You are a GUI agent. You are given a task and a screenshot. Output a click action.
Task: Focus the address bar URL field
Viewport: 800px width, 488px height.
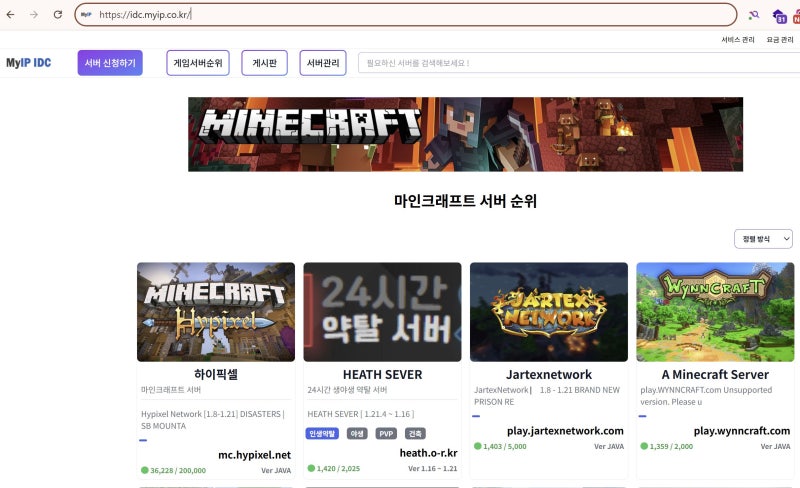click(406, 14)
